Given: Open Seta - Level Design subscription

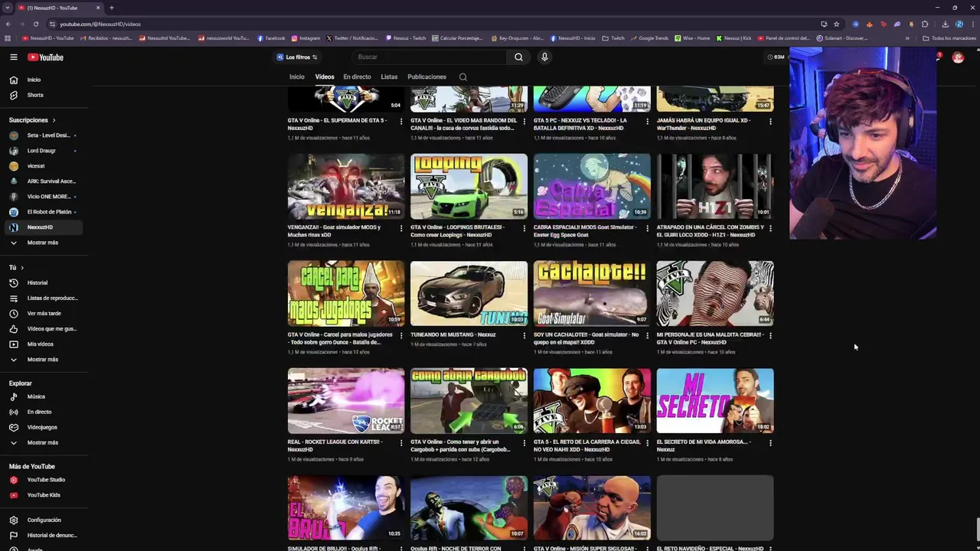Looking at the screenshot, I should tap(44, 135).
